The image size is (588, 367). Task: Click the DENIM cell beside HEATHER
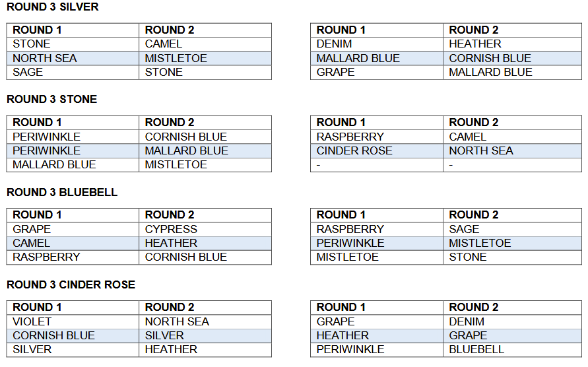(x=334, y=44)
